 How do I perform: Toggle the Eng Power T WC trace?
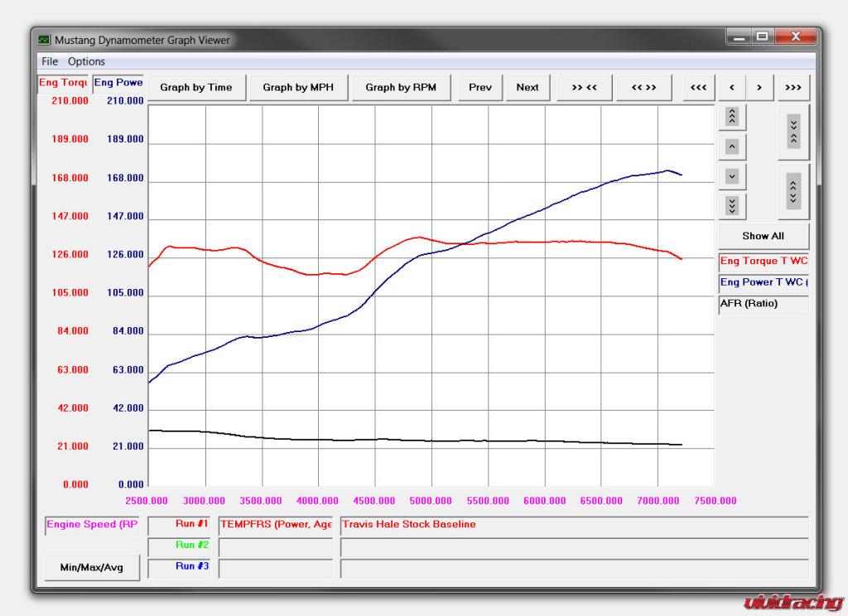coord(763,283)
